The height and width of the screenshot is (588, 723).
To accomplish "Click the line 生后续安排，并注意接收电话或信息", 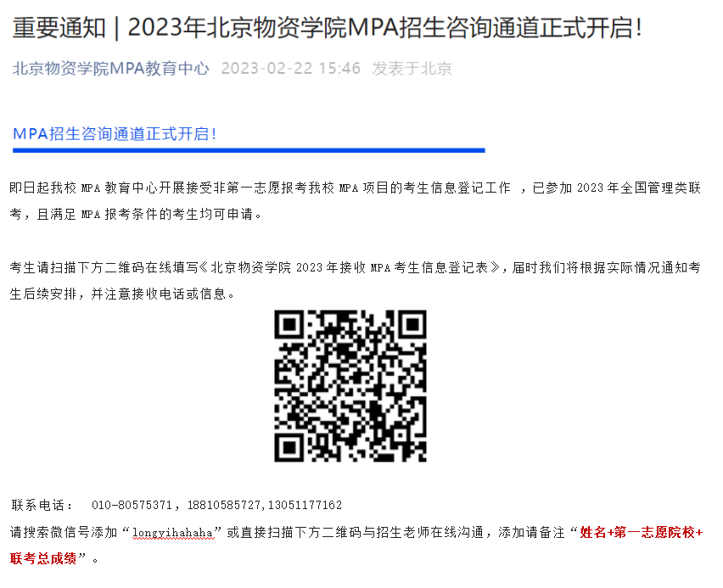I will click(x=122, y=294).
